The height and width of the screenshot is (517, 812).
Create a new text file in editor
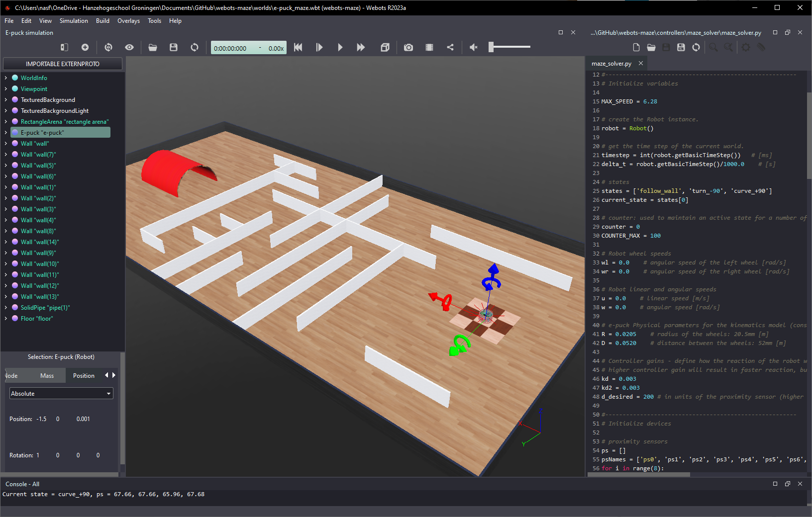click(636, 47)
